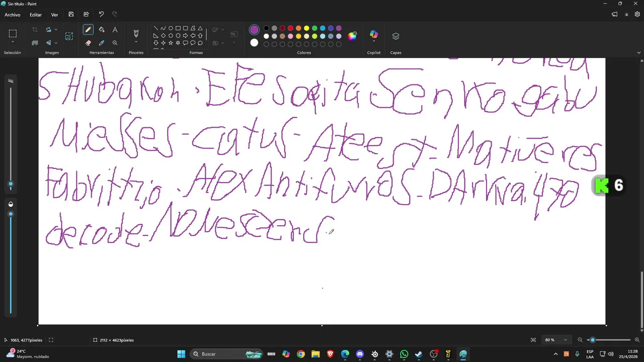This screenshot has width=644, height=362.
Task: Choose the triangle shape
Action: coord(200,28)
